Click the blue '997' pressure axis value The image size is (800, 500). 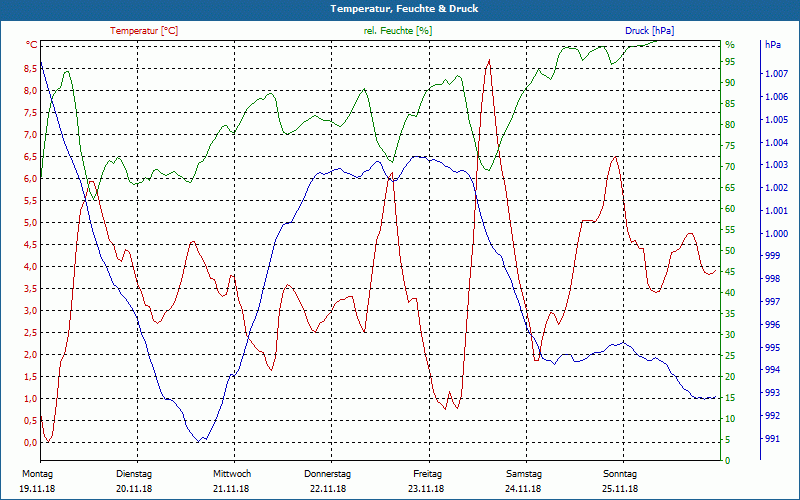coord(772,302)
